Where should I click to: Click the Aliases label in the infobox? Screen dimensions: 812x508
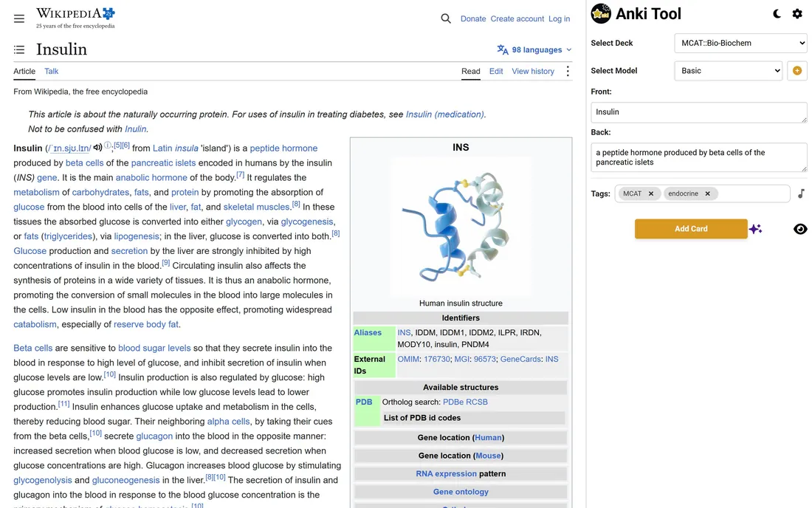[x=368, y=332]
